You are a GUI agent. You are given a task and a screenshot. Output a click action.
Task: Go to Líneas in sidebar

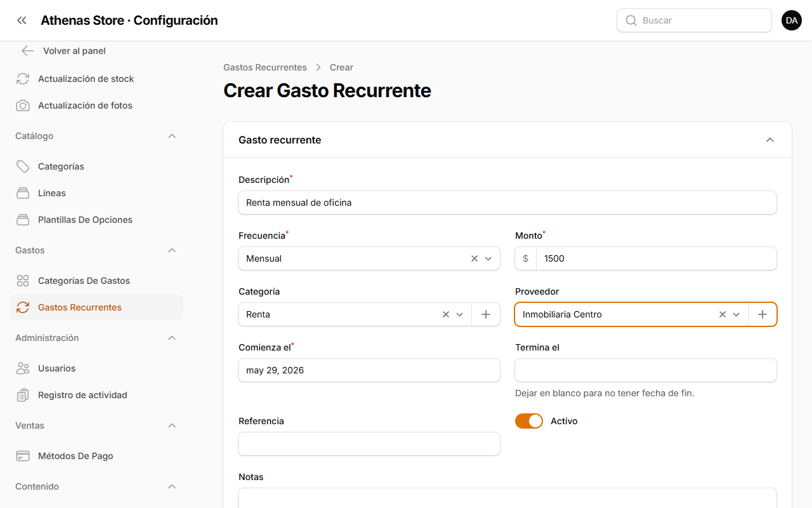[96, 193]
